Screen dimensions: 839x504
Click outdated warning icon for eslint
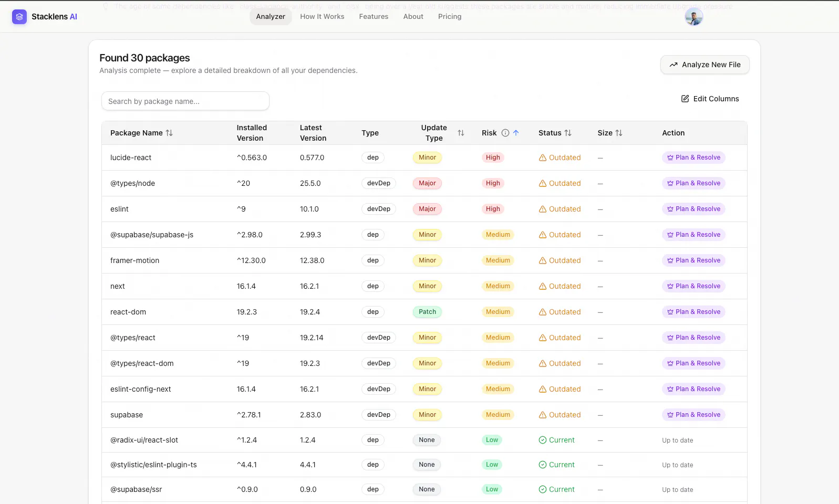543,209
